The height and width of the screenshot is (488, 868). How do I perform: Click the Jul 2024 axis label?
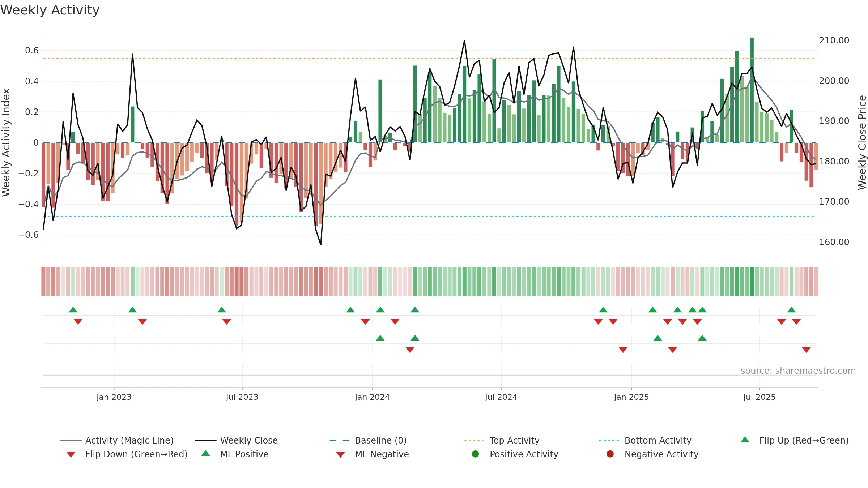click(x=501, y=397)
